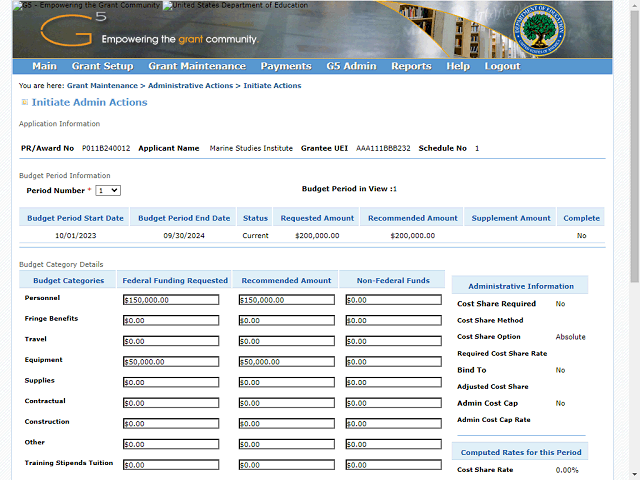Screen dimensions: 640x480
Task: Click the Fringe Benefits Federal Funding field
Action: [x=170, y=321]
